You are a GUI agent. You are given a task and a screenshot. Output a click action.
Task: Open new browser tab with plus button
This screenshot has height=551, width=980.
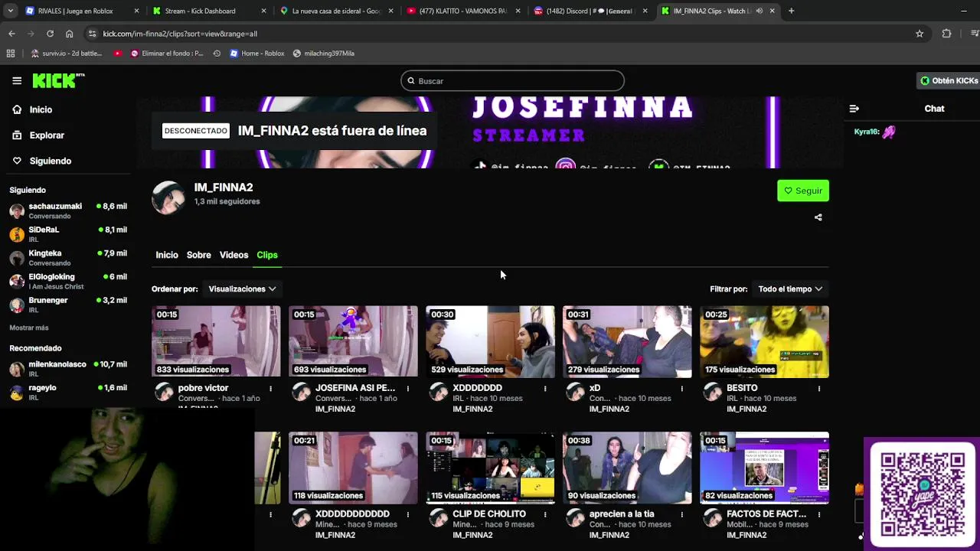(791, 11)
